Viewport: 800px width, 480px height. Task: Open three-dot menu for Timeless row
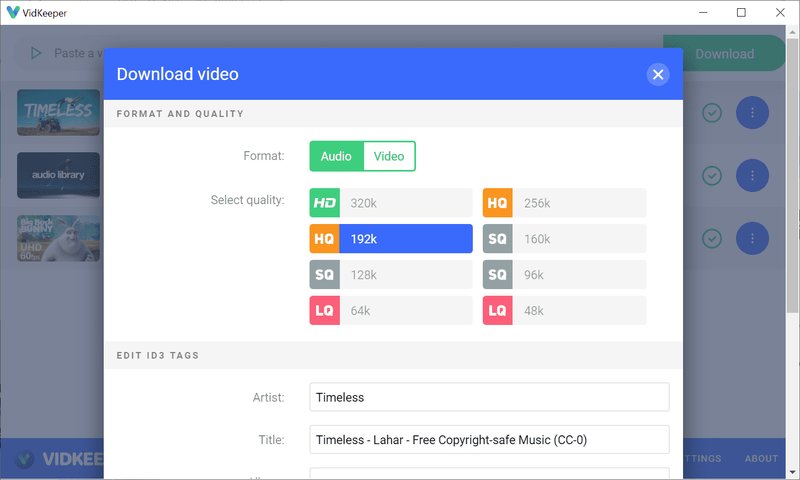752,112
